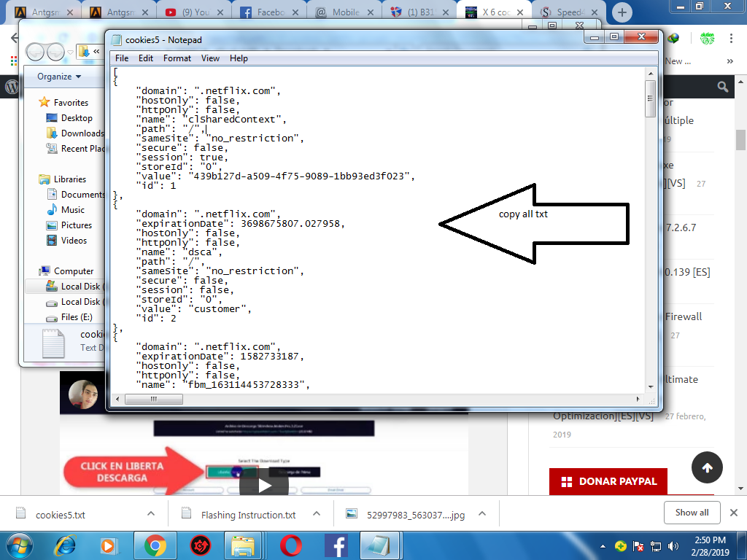Switch to the Facebook browser tab
The height and width of the screenshot is (560, 747).
pos(270,12)
